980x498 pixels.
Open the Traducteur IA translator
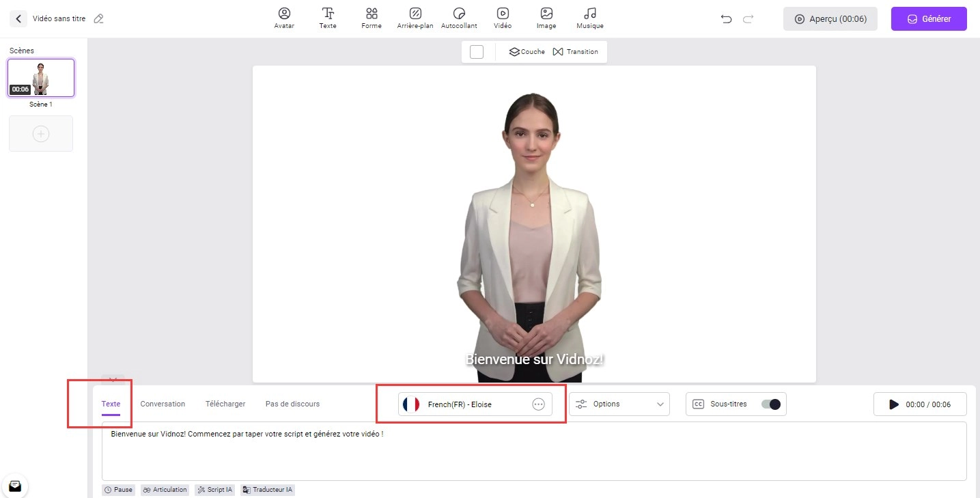pos(268,490)
